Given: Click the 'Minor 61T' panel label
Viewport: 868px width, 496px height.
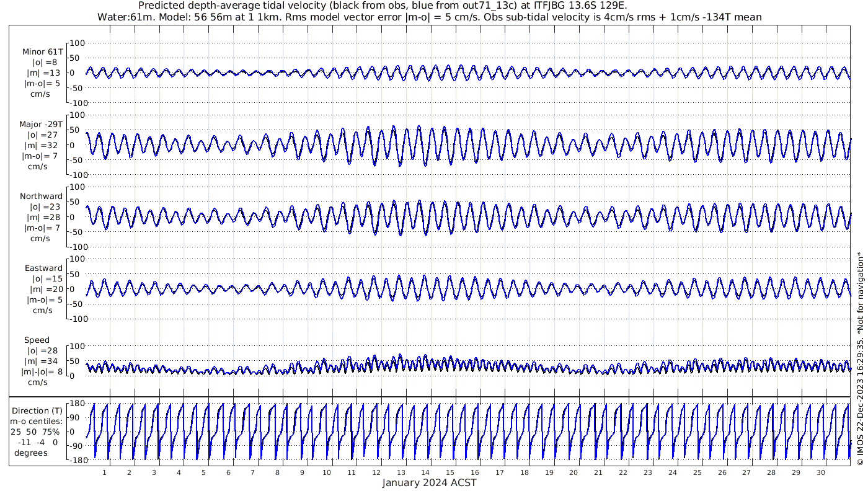Looking at the screenshot, I should click(x=42, y=52).
